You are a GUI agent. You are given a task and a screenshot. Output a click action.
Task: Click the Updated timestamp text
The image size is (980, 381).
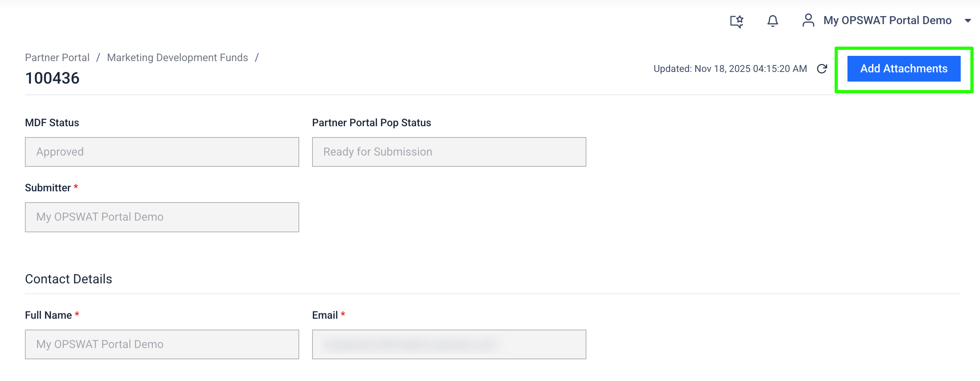730,69
